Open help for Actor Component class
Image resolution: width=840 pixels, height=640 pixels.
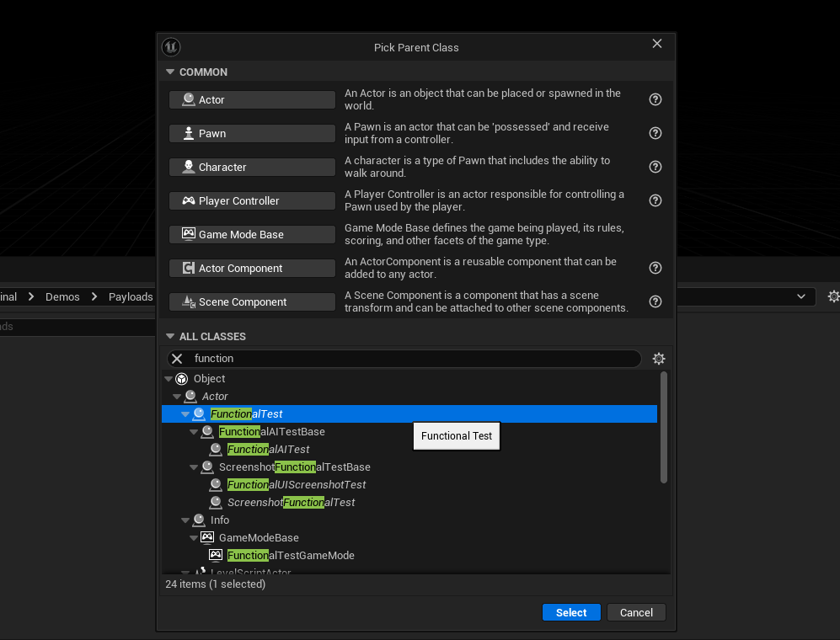tap(655, 268)
